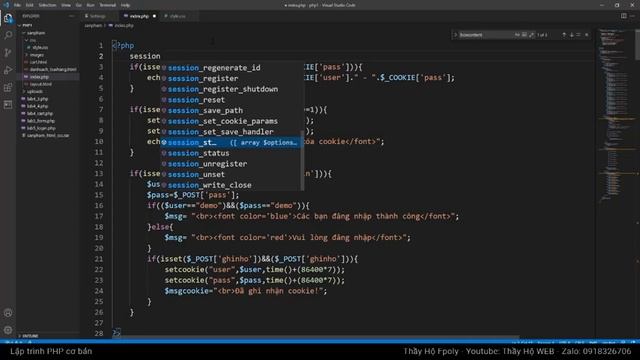Open the View menu
This screenshot has height=360, width=640.
point(66,5)
